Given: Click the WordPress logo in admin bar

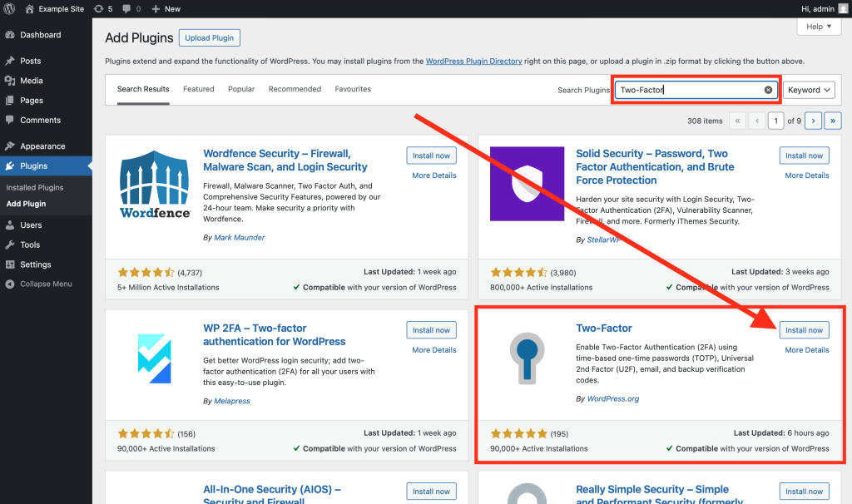Looking at the screenshot, I should pos(10,8).
